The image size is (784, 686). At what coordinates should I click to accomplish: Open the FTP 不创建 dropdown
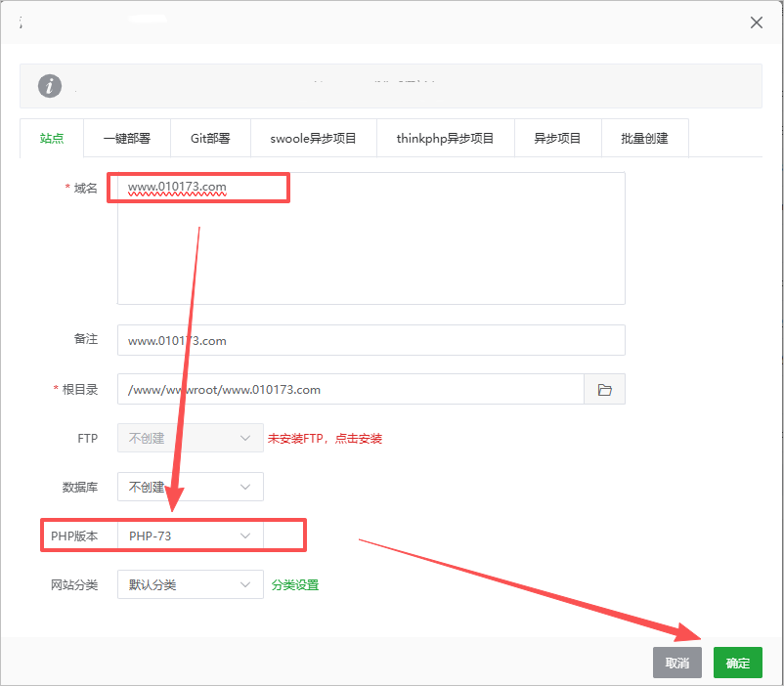190,438
